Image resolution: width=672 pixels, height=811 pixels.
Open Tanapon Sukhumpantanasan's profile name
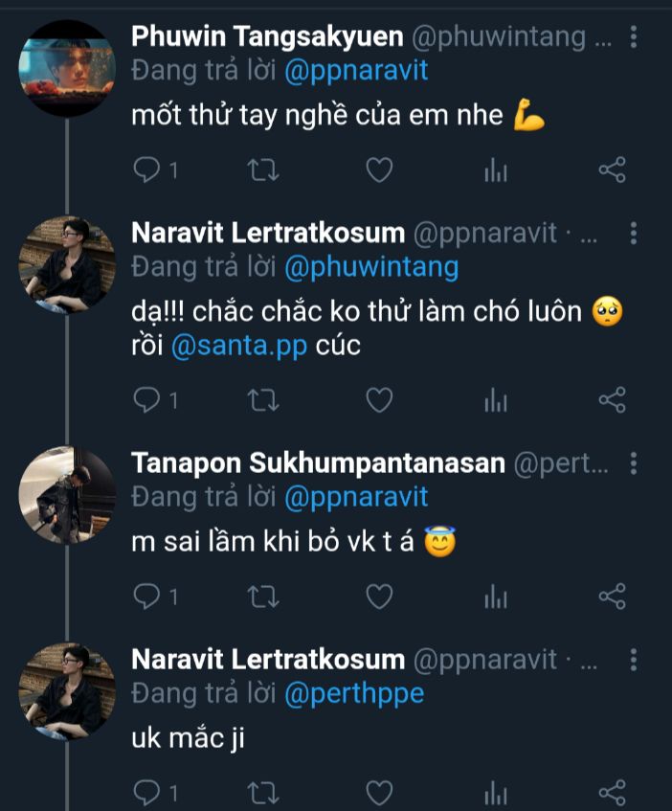click(317, 464)
